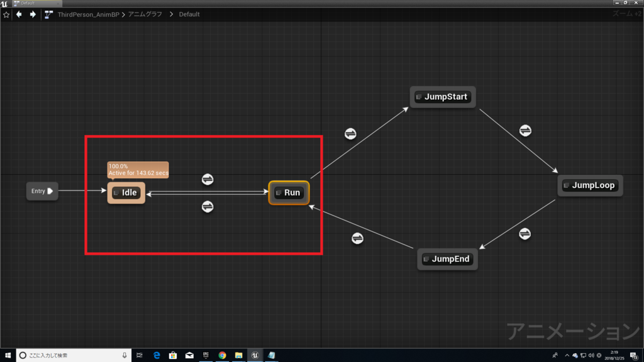Close the editor window
This screenshot has height=362, width=644.
click(636, 3)
